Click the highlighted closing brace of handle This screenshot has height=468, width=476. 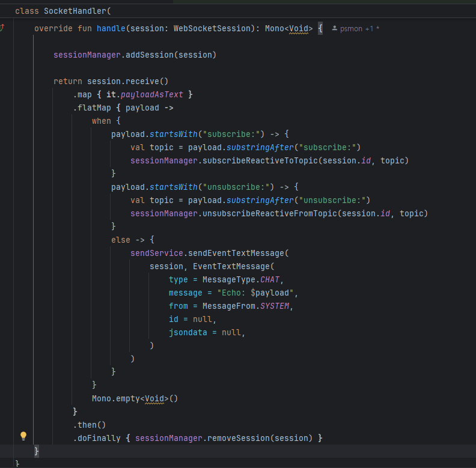click(x=37, y=451)
